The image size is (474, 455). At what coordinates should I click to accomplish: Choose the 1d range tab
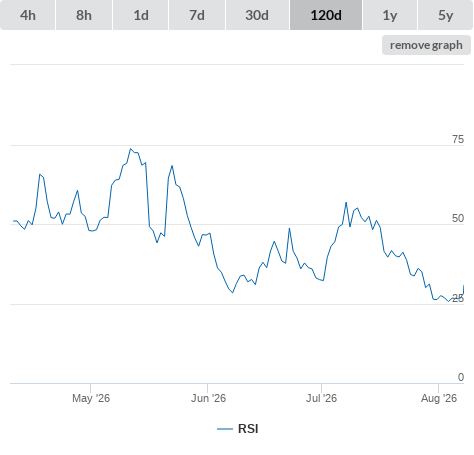(x=141, y=15)
